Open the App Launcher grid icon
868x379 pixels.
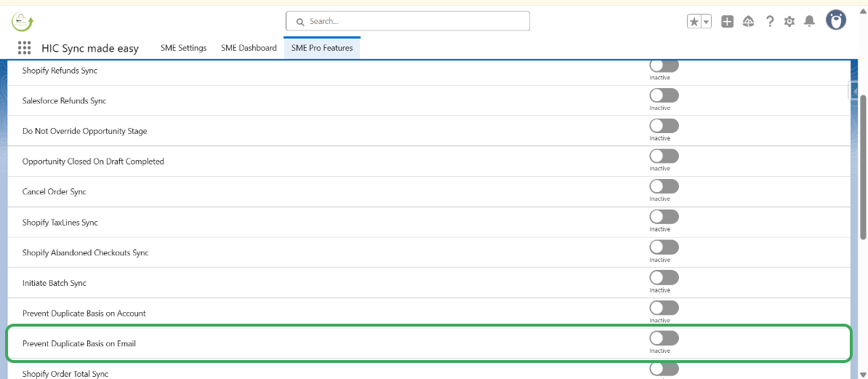[x=24, y=48]
